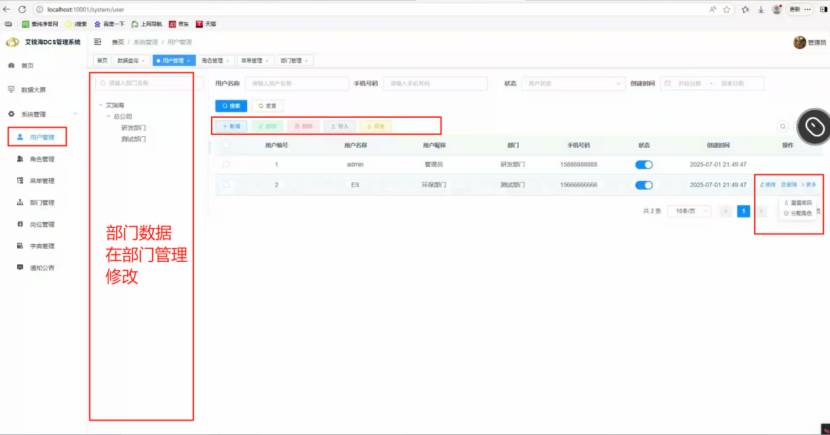Check the checkbox for user row 1
This screenshot has width=830, height=435.
point(226,165)
